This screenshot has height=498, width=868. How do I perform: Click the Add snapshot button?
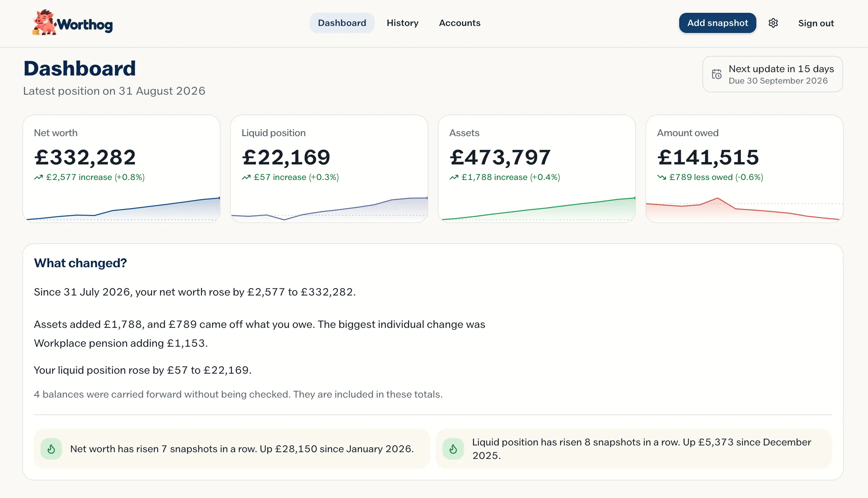coord(717,23)
